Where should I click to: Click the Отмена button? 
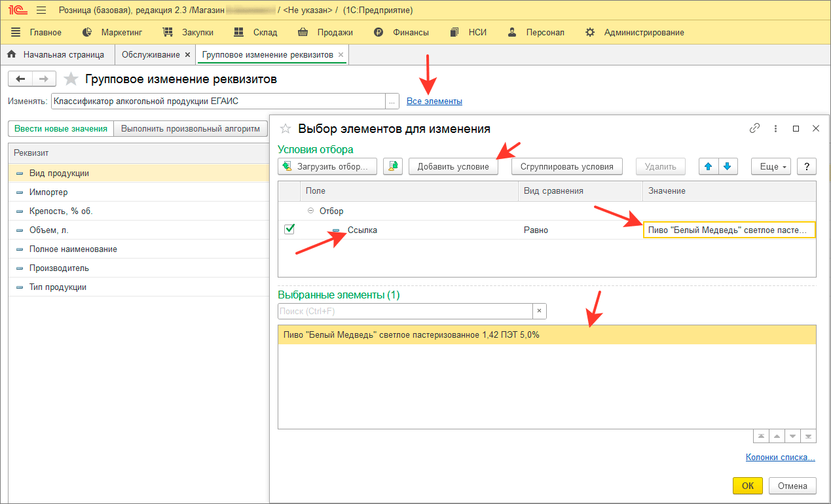[x=792, y=486]
